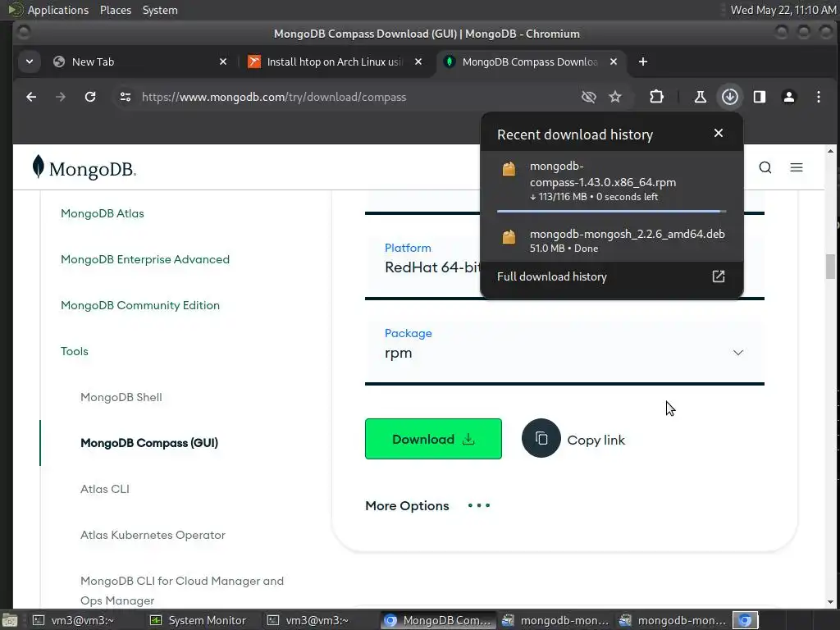Click the Copy link circular icon
The image size is (840, 630).
tap(541, 438)
